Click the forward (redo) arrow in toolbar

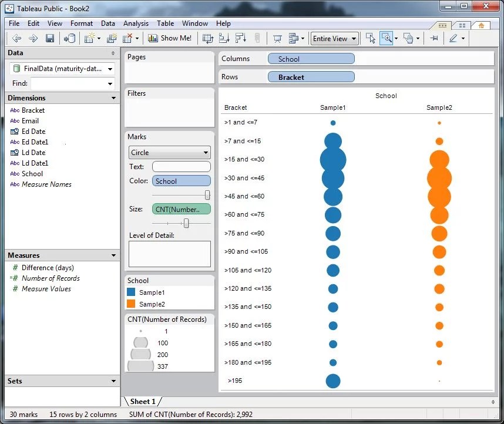[x=33, y=39]
